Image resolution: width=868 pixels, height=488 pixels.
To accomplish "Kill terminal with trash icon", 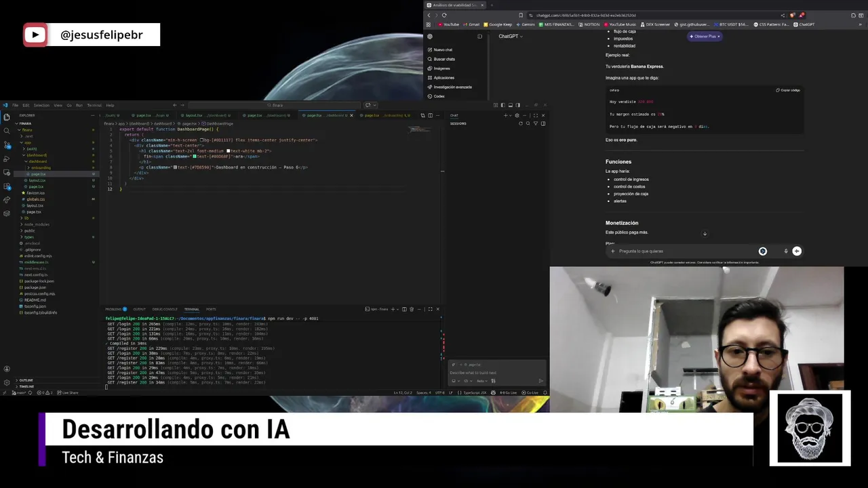I will point(412,309).
